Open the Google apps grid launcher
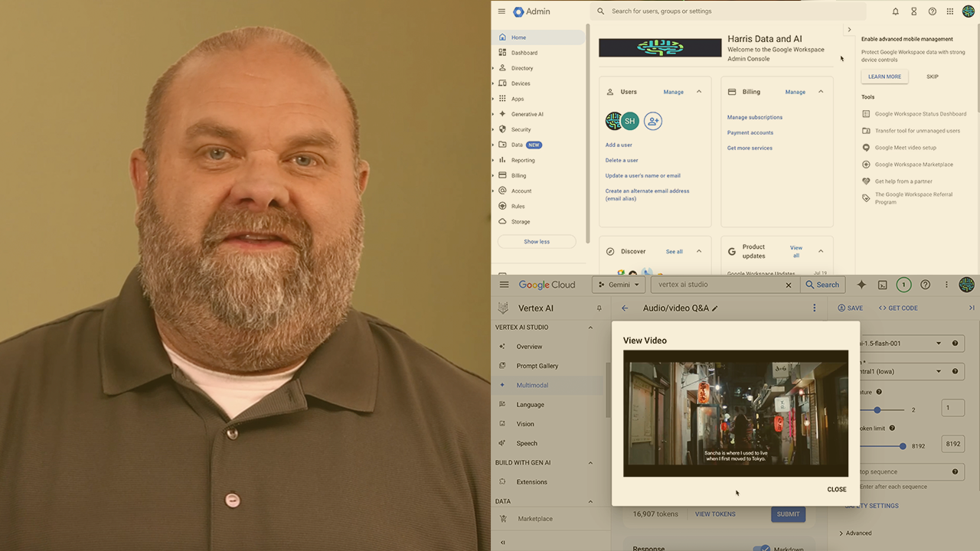The height and width of the screenshot is (551, 980). (x=950, y=11)
